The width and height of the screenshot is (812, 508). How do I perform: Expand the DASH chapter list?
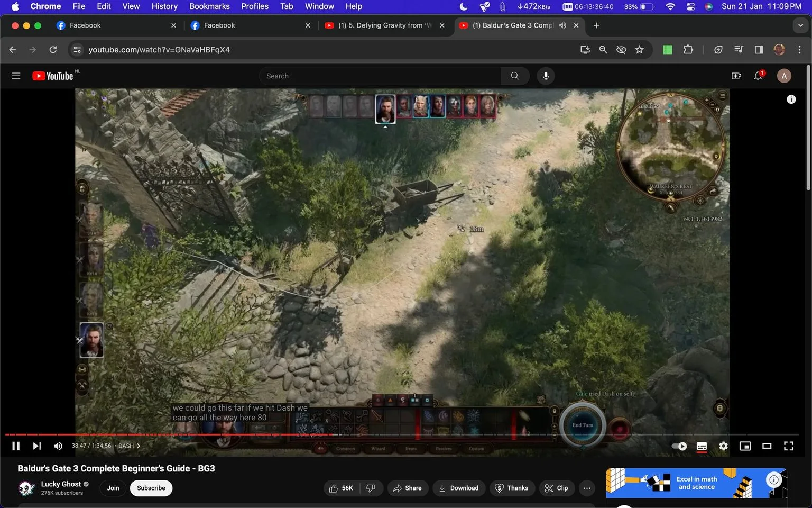pyautogui.click(x=129, y=446)
